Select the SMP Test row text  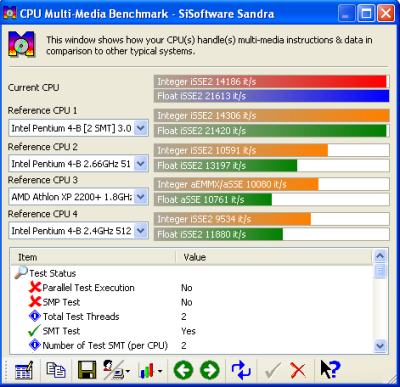click(61, 302)
